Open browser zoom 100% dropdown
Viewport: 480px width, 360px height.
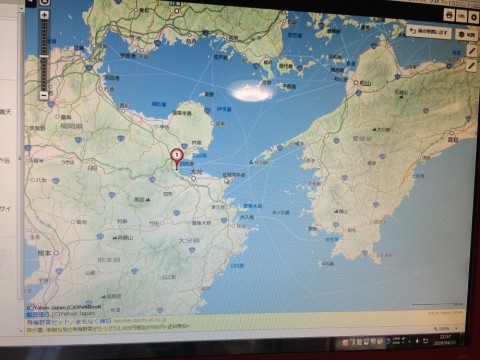tap(446, 329)
